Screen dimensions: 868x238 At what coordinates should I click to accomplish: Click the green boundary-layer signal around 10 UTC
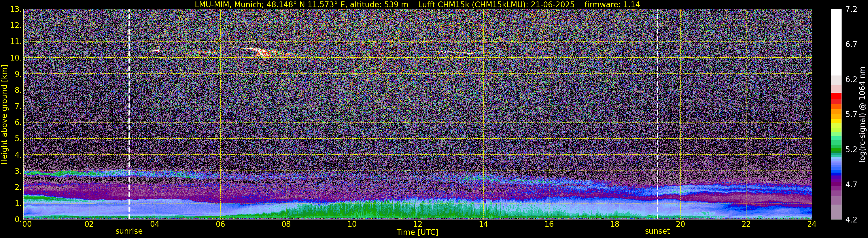pos(352,210)
